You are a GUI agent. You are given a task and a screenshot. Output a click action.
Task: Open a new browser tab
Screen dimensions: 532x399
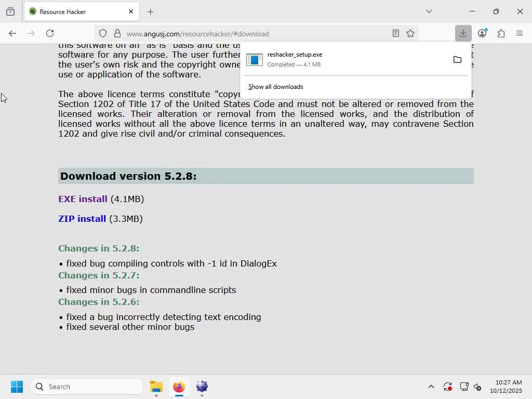pos(151,12)
